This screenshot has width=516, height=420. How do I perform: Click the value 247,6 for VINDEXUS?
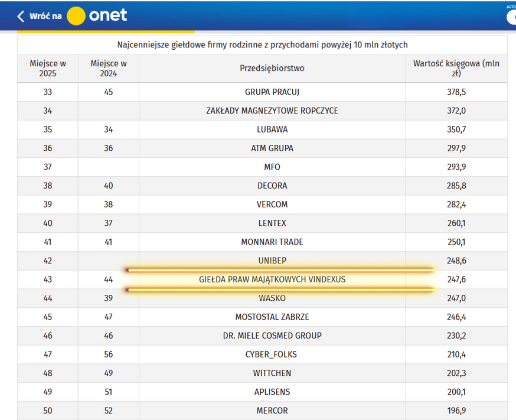tap(456, 279)
